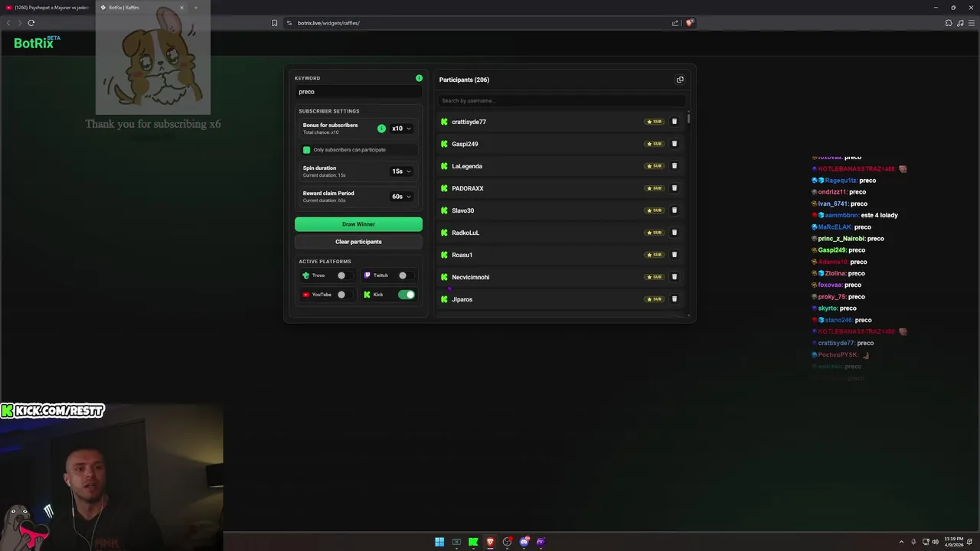
Task: Click participant name Jiparos
Action: click(462, 299)
